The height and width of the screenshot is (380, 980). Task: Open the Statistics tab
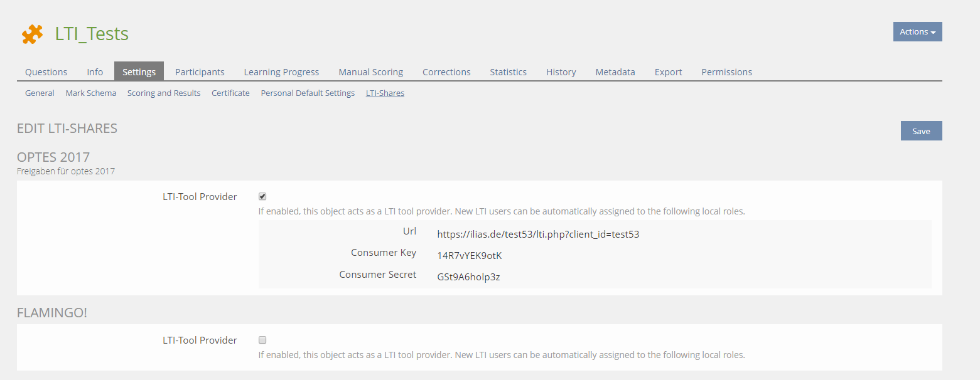[x=508, y=72]
